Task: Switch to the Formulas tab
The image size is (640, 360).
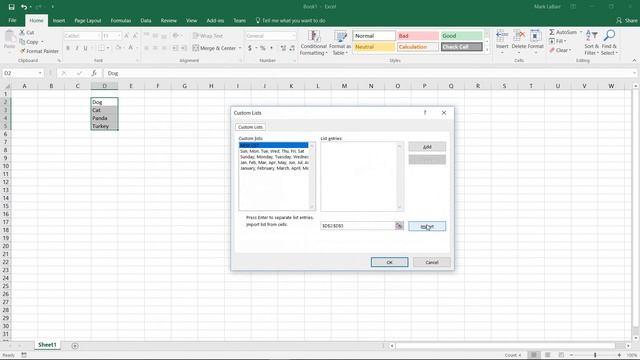Action: point(121,20)
